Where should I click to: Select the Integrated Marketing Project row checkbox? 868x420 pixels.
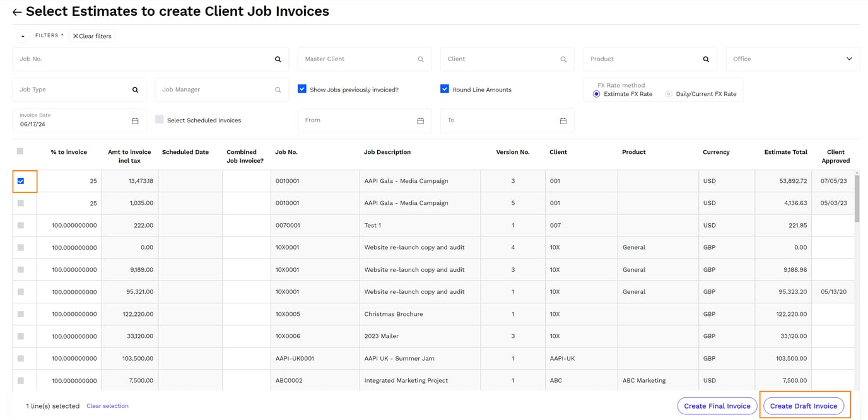tap(21, 381)
